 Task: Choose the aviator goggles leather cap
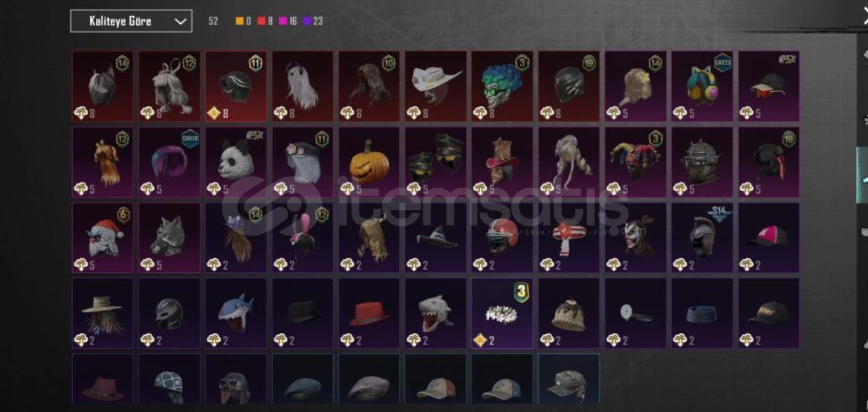point(236,379)
